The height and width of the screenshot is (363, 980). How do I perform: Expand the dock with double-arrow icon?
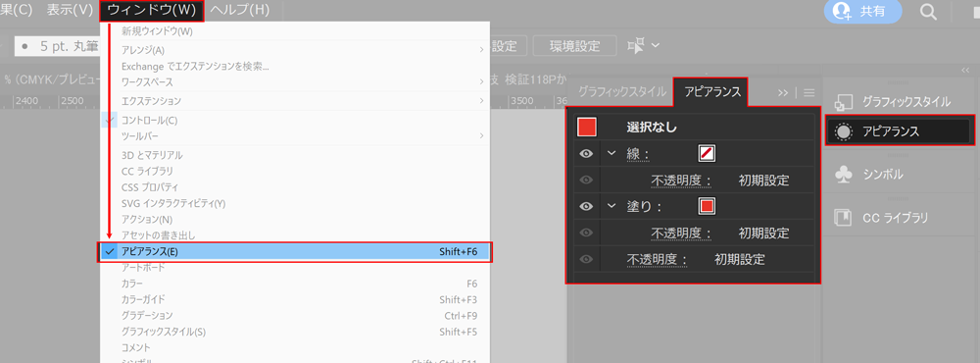coord(964,71)
